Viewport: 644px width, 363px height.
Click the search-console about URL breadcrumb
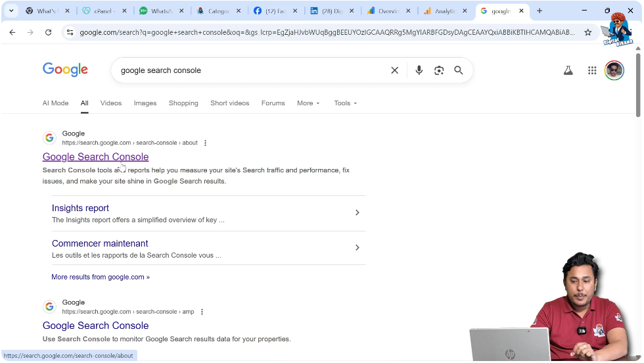(129, 143)
